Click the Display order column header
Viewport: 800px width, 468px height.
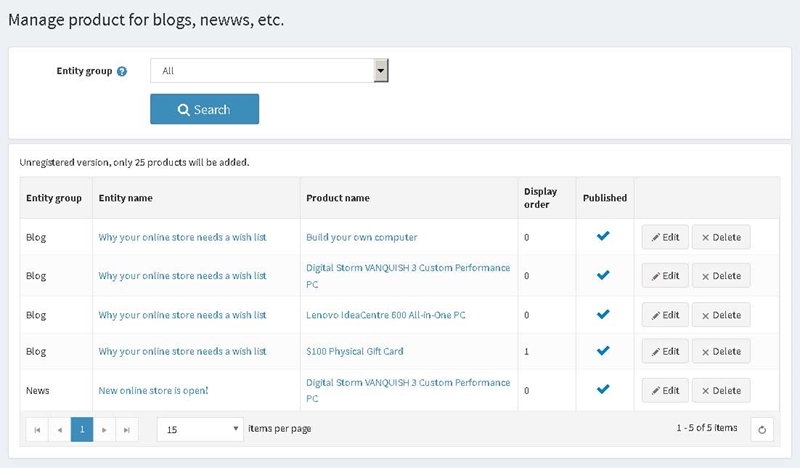(540, 198)
